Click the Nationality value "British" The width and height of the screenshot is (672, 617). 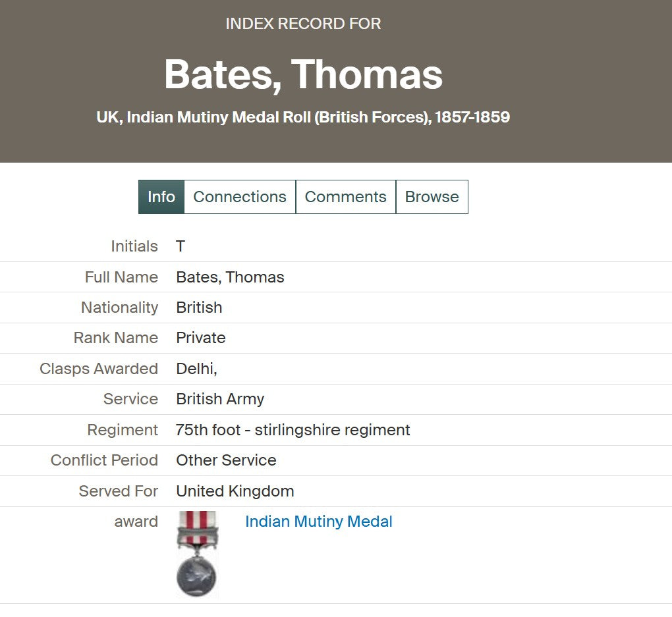[199, 308]
